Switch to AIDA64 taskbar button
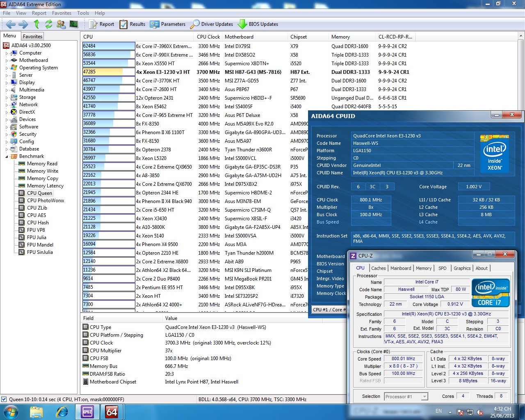The height and width of the screenshot is (420, 525). point(112,411)
